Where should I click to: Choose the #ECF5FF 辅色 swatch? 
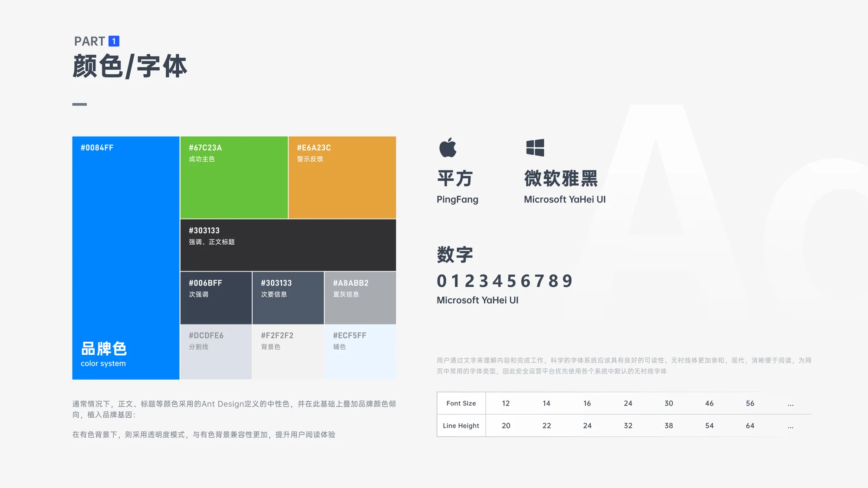coord(360,352)
